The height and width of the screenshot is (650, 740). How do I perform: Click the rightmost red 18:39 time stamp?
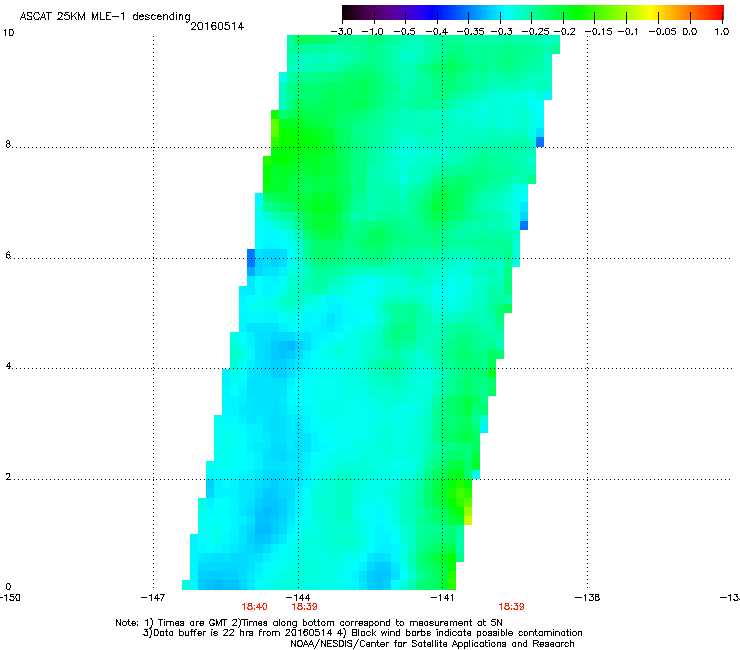(x=512, y=607)
